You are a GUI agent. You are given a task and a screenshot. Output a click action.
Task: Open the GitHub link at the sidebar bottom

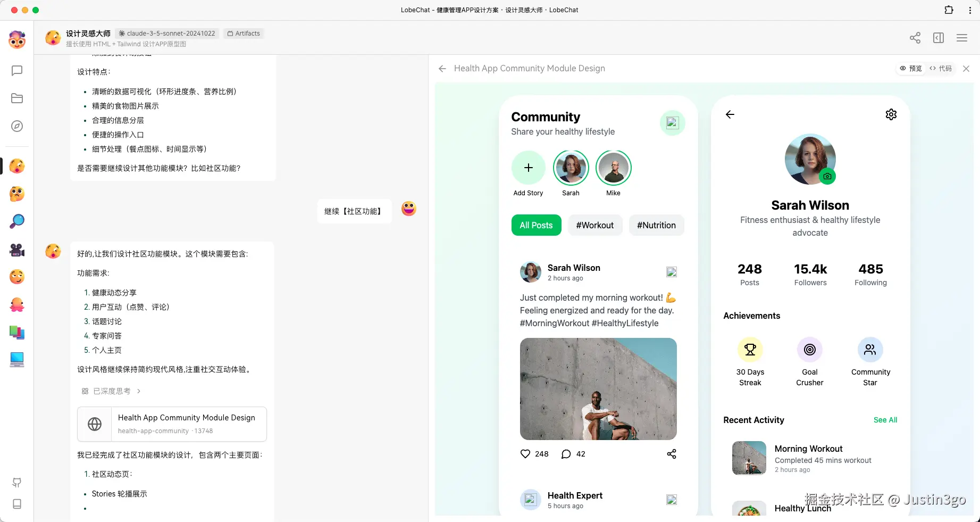click(17, 483)
